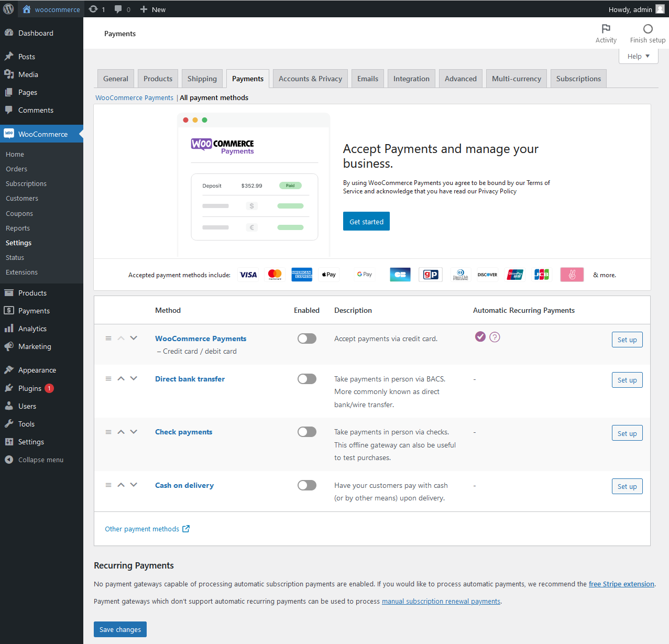This screenshot has width=669, height=644.
Task: Open Analytics in the sidebar
Action: pos(41,329)
